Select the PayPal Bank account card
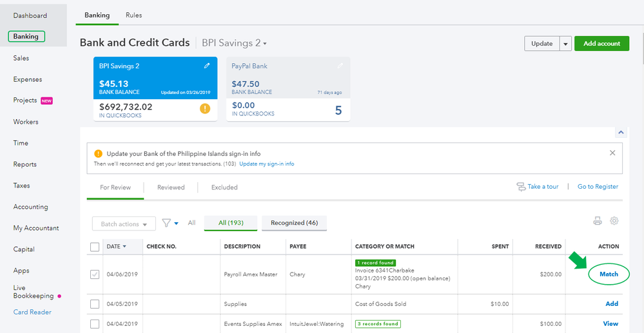644x333 pixels. coord(288,89)
